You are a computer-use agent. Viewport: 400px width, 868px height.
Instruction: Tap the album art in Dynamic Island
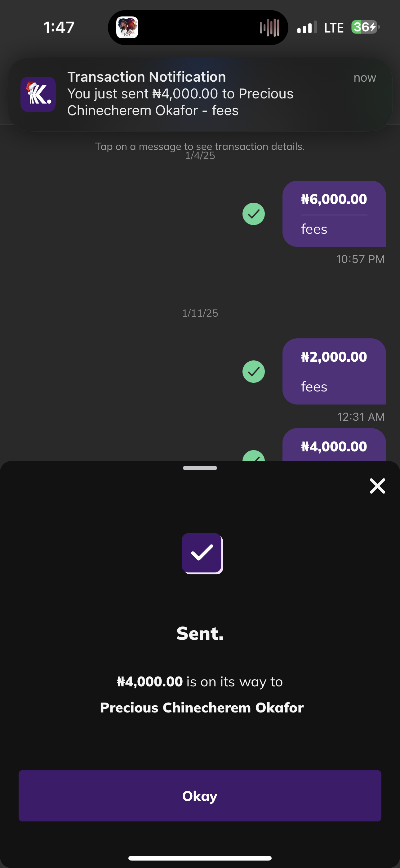127,27
